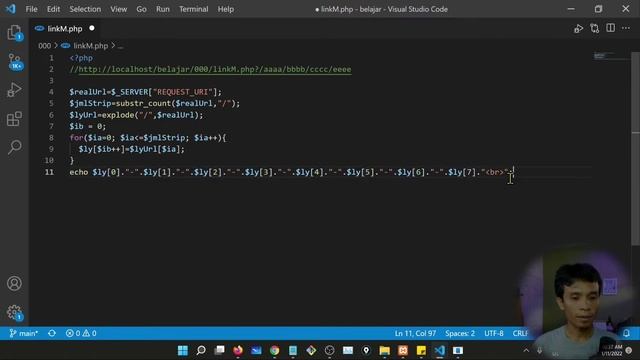The image size is (640, 360).
Task: Click the Synchronize Changes icon in status bar
Action: click(52, 333)
